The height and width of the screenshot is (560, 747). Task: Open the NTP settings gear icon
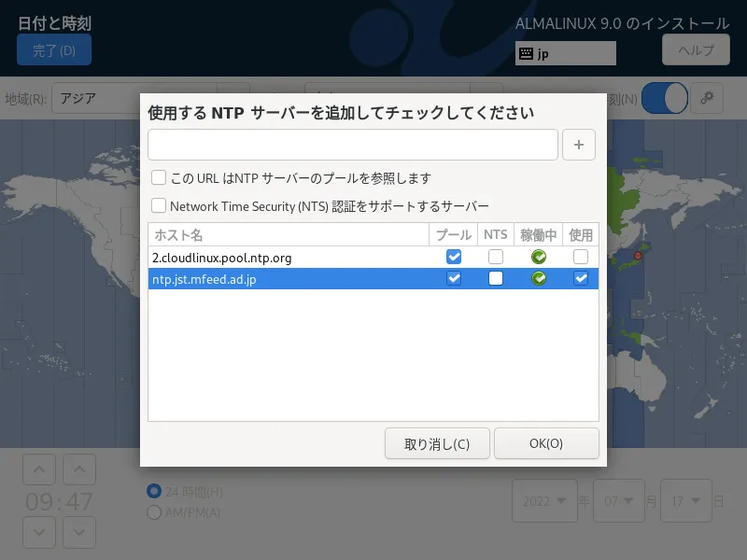[x=707, y=98]
